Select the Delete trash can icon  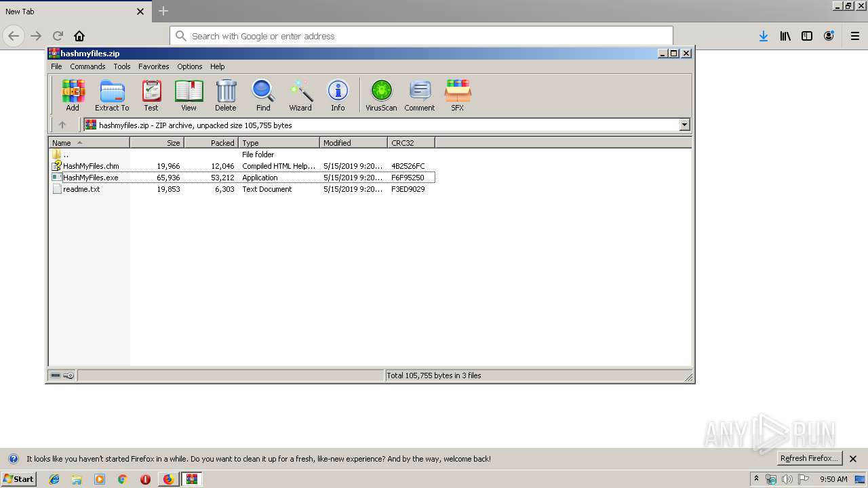pos(226,95)
